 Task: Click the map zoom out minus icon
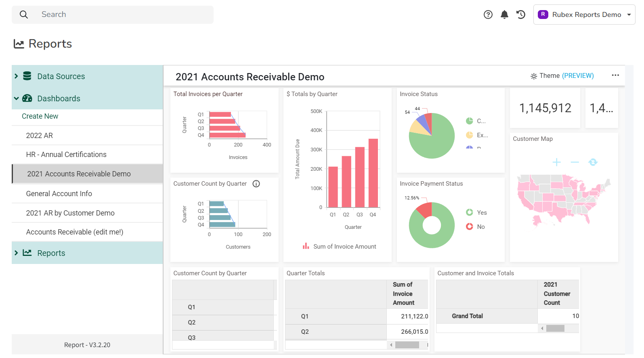[575, 162]
